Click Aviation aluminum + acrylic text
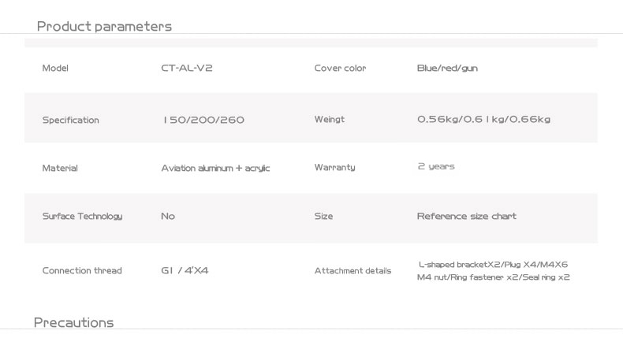Viewport: 623px width, 364px height. pos(215,169)
